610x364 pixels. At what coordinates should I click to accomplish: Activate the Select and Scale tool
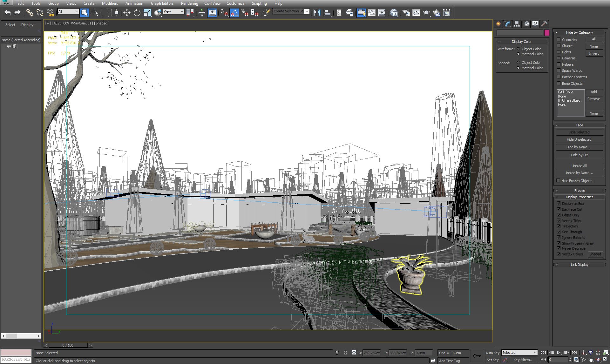(x=147, y=13)
